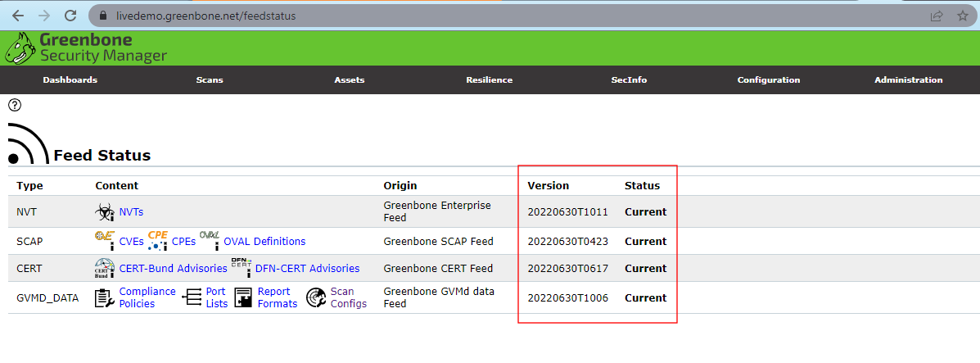
Task: Open the Scans menu
Action: point(210,80)
